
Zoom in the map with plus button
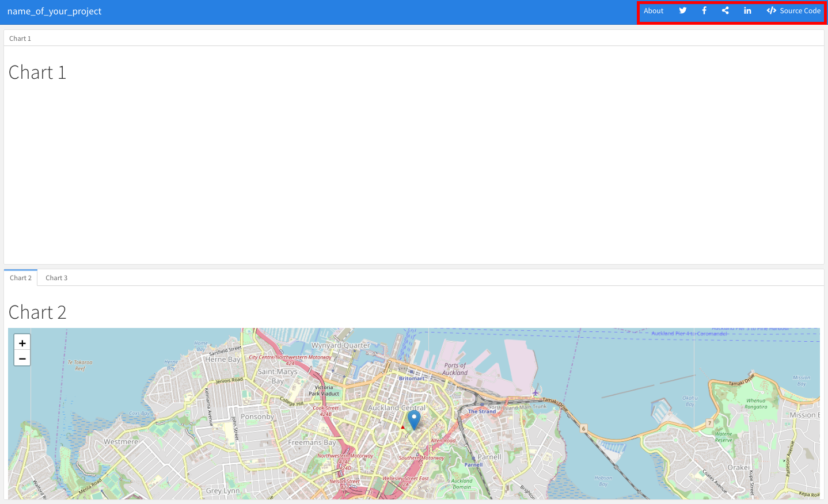[22, 343]
